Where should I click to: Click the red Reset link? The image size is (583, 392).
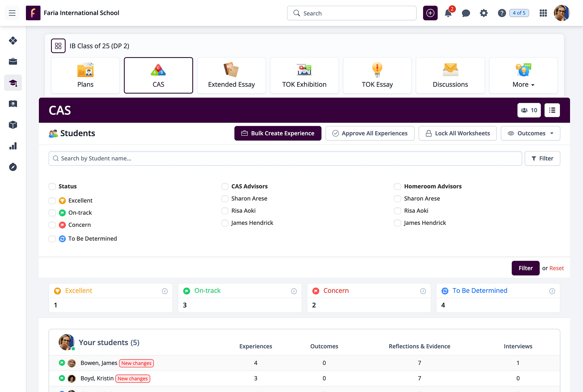[556, 268]
